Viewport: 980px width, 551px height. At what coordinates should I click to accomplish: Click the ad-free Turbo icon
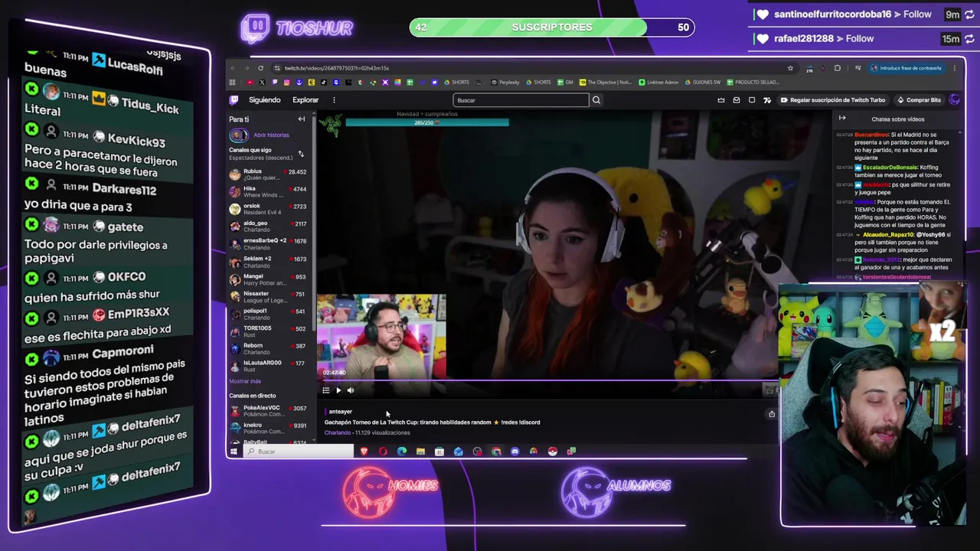(767, 100)
